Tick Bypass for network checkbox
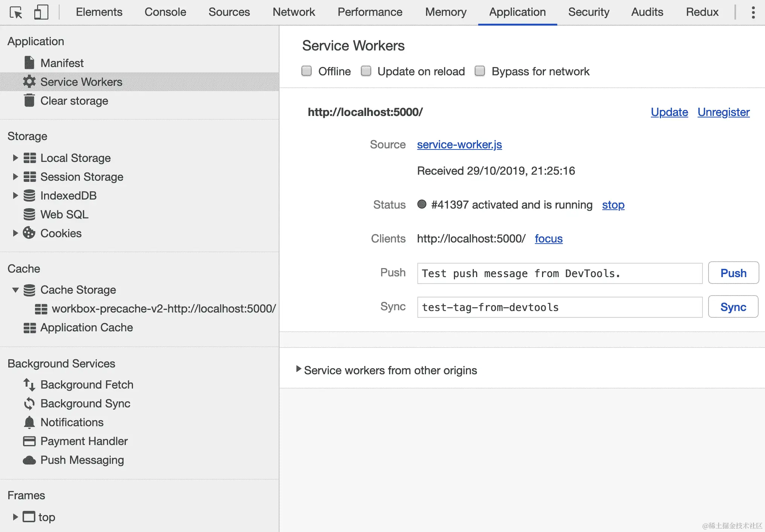The image size is (765, 532). pyautogui.click(x=479, y=71)
